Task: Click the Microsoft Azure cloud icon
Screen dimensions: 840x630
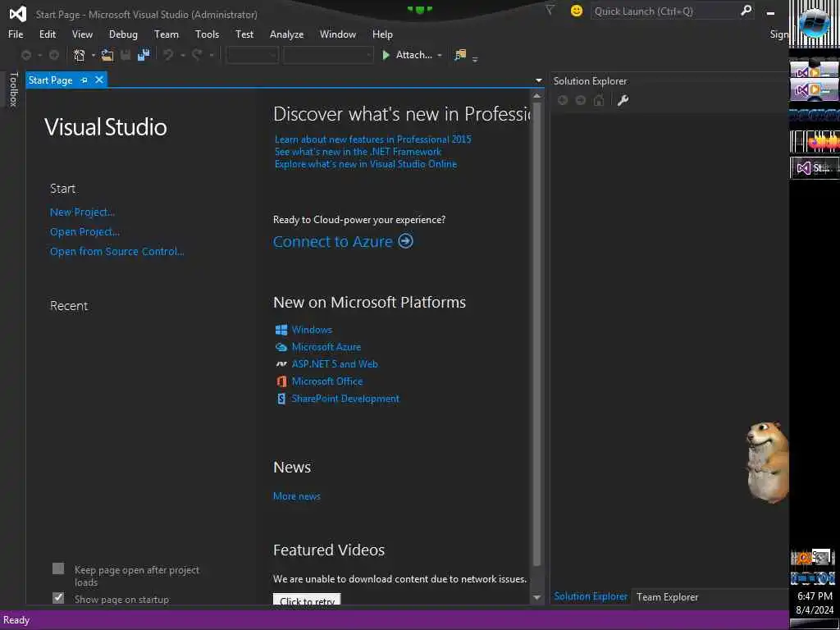Action: (x=281, y=347)
